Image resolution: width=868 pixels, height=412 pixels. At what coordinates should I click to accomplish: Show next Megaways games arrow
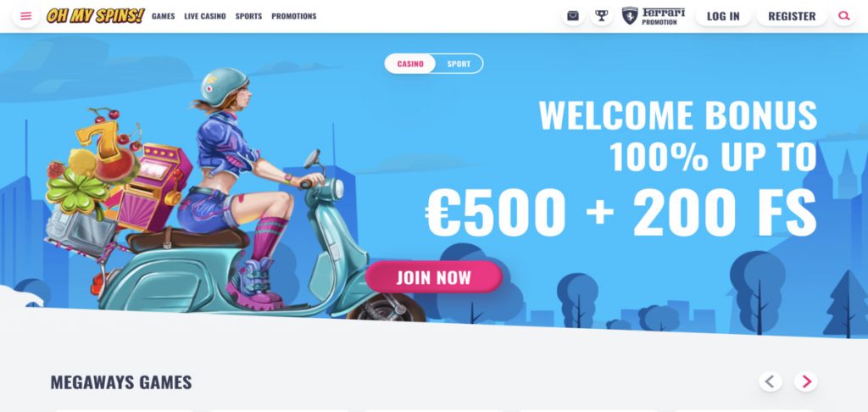tap(806, 381)
